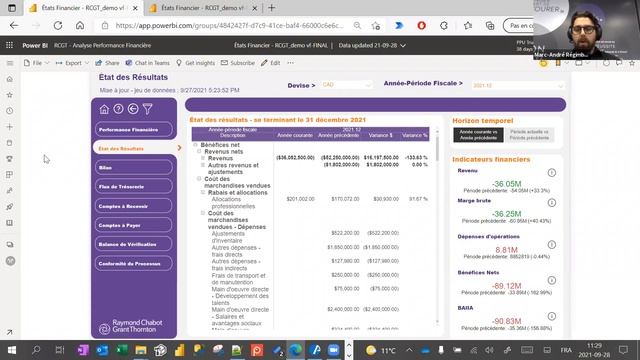This screenshot has width=640, height=360.
Task: Collapse the Bénéfices net row
Action: coord(196,145)
